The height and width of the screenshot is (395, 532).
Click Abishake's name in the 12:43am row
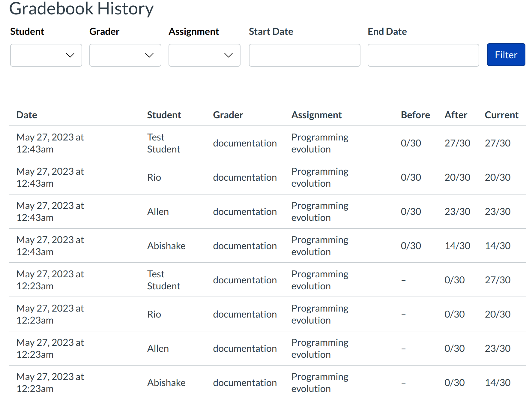(166, 246)
